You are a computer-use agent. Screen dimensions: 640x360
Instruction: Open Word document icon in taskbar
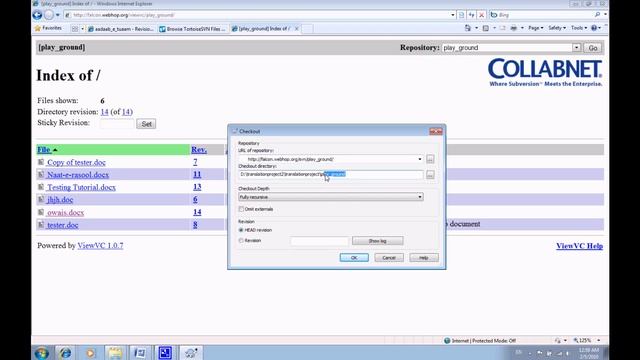click(x=140, y=353)
